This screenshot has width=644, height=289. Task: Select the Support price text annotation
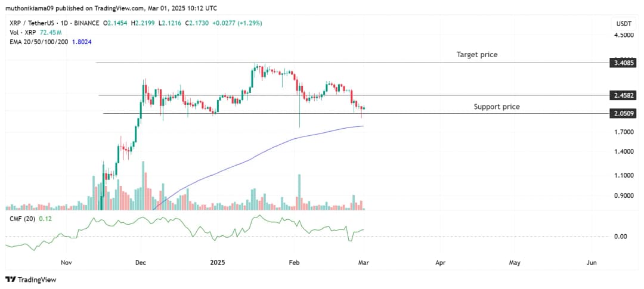pos(496,107)
